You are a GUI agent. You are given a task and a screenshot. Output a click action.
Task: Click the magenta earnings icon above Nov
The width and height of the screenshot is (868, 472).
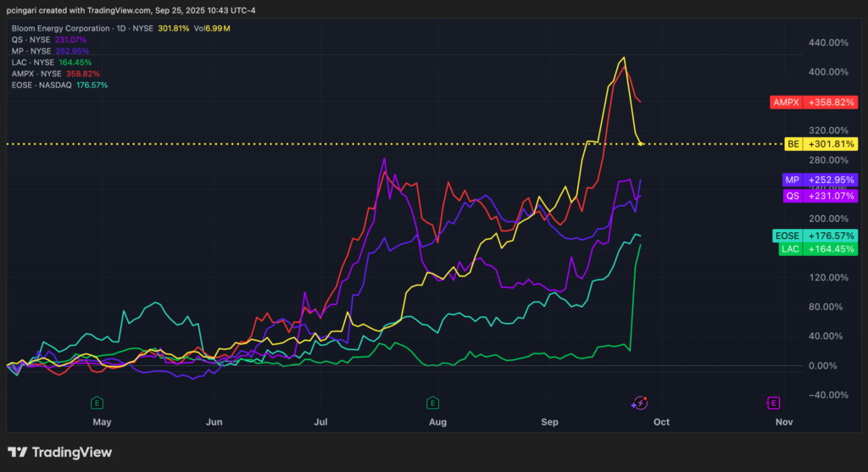(773, 403)
